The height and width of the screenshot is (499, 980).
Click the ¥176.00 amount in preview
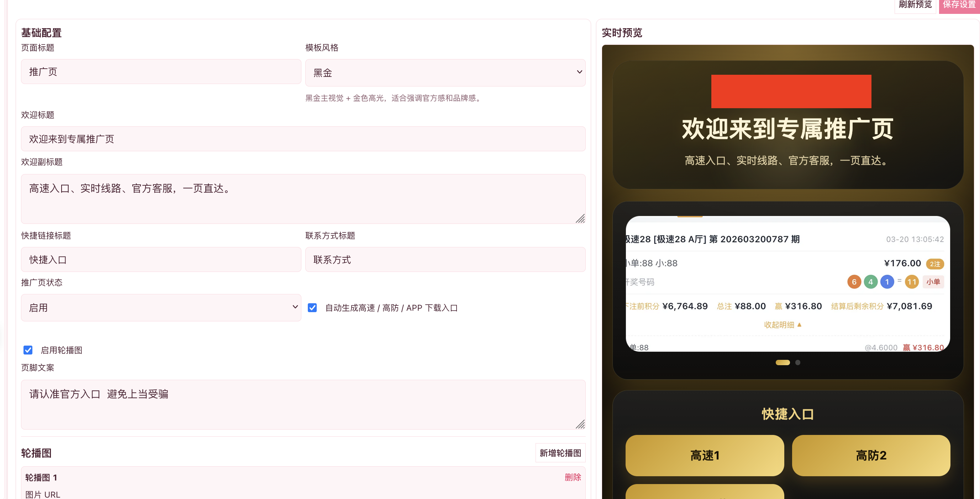coord(902,263)
